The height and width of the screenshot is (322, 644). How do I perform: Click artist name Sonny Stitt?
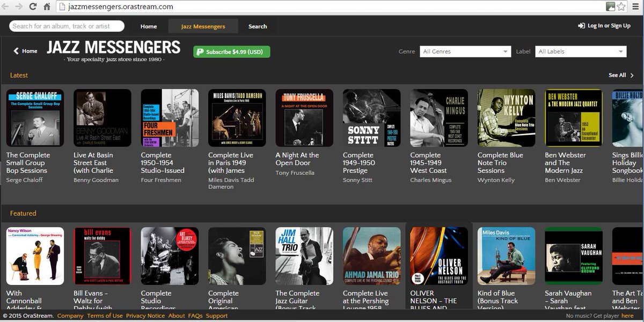pos(357,180)
